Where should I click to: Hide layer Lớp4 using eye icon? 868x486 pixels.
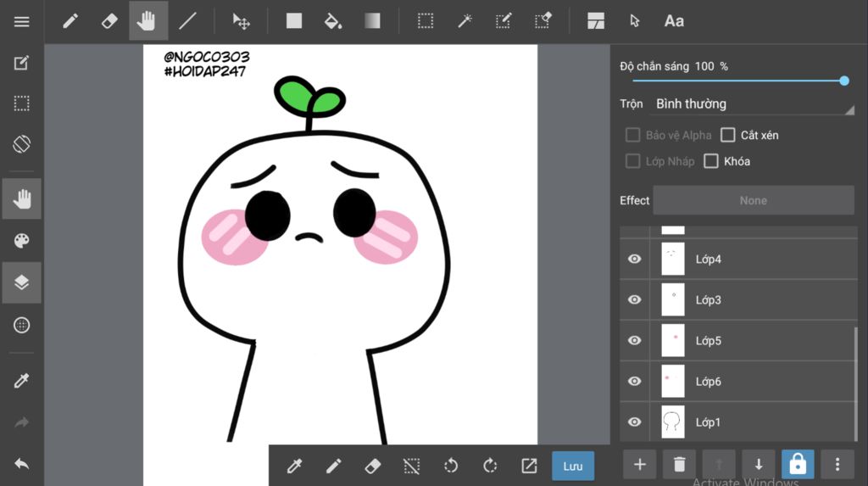(634, 259)
